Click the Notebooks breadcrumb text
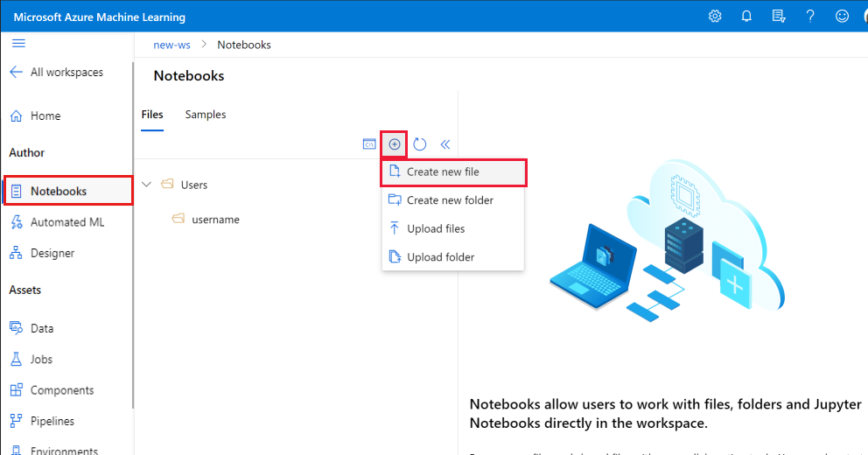Screen dimensions: 868x455 click(244, 45)
